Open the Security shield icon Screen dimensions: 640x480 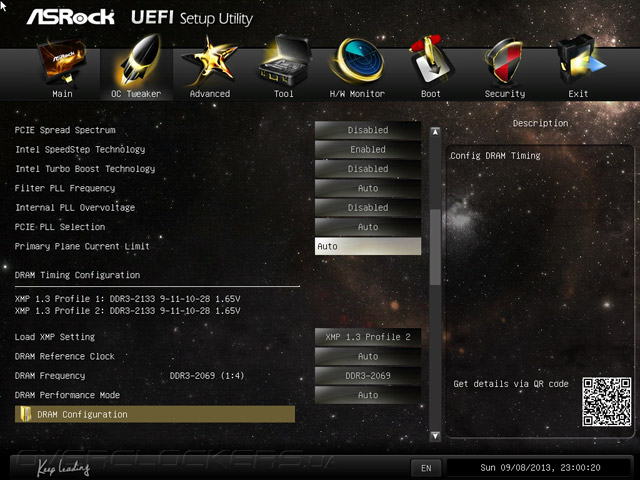click(504, 61)
